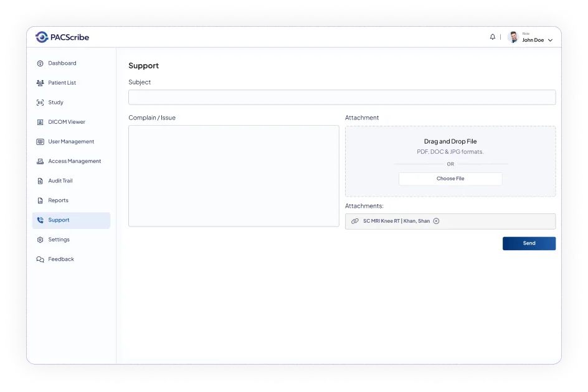The height and width of the screenshot is (392, 588).
Task: Click the notification bell icon
Action: (492, 37)
